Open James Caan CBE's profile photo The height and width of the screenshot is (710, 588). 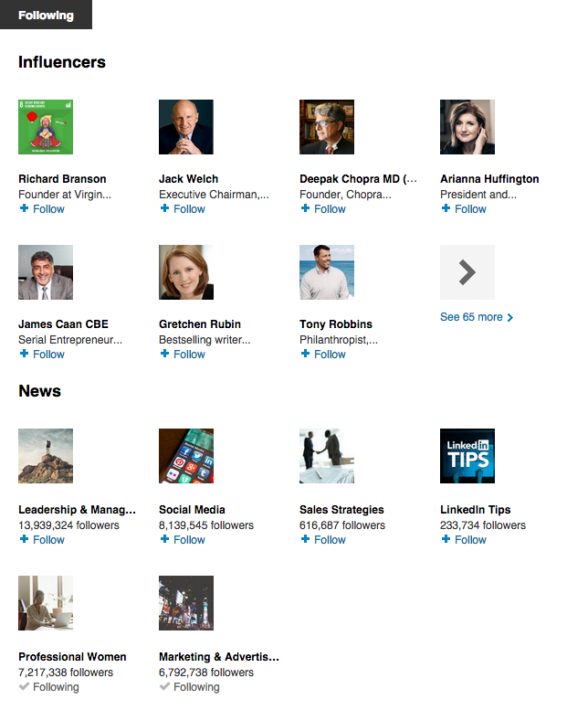coord(46,272)
